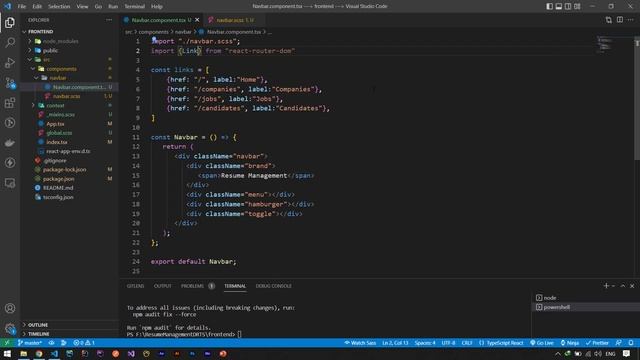
Task: Click errors and warnings status indicator
Action: [x=84, y=343]
